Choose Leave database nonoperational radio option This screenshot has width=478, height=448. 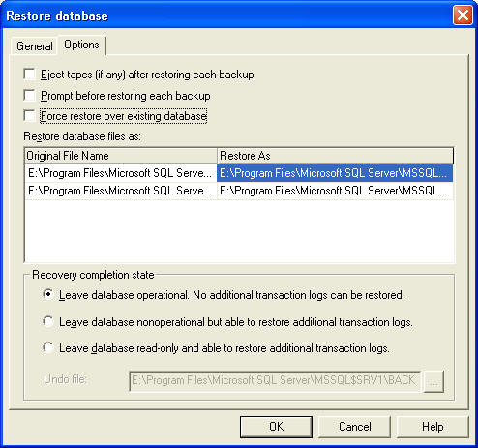click(48, 321)
